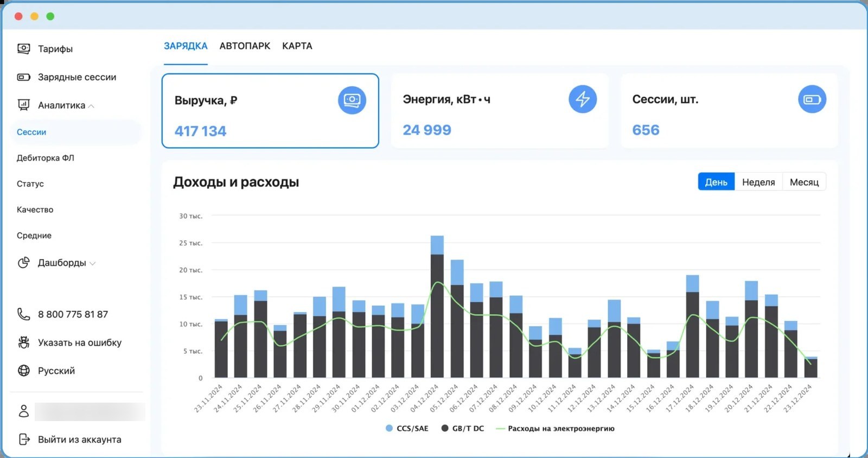The height and width of the screenshot is (458, 868).
Task: Open Дебиторка ФЛ analytics page
Action: click(x=46, y=158)
